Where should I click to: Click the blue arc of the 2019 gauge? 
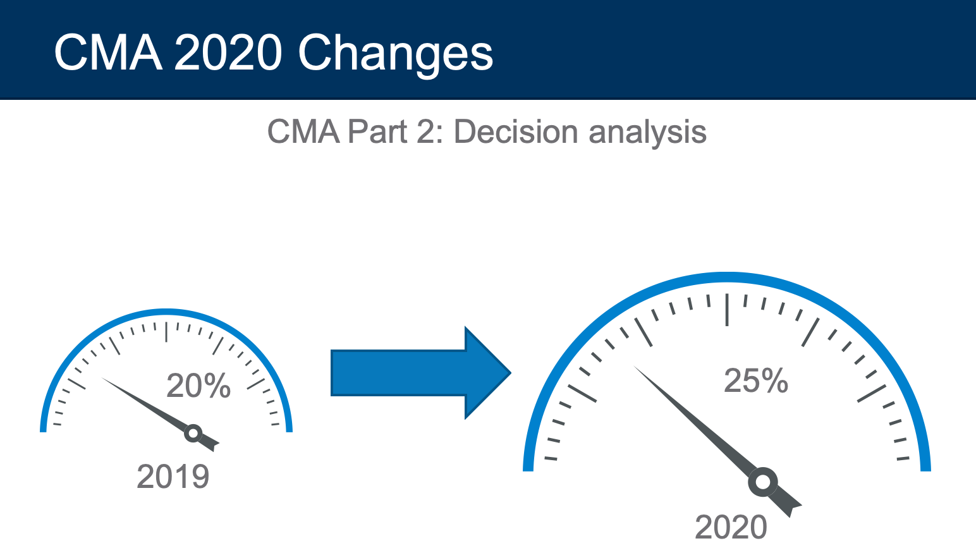(166, 311)
